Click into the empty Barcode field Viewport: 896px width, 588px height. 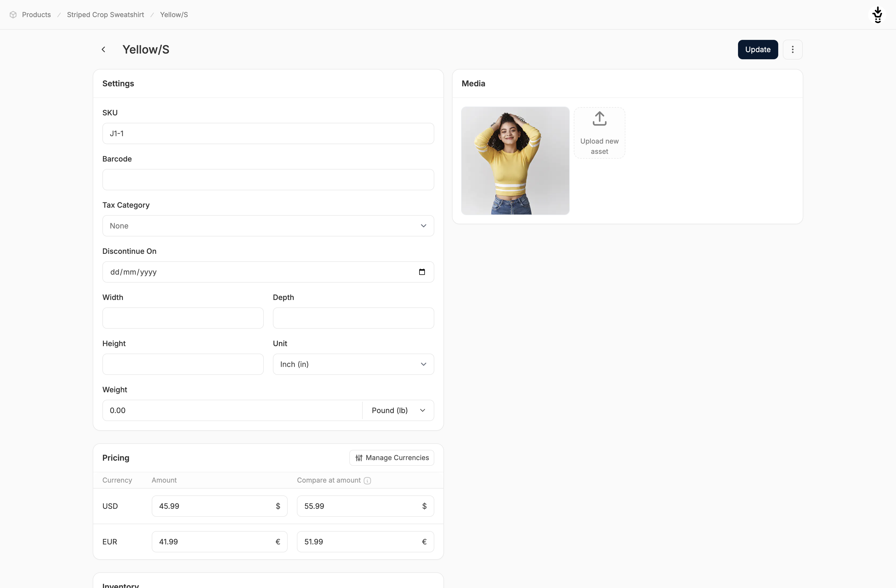click(268, 180)
